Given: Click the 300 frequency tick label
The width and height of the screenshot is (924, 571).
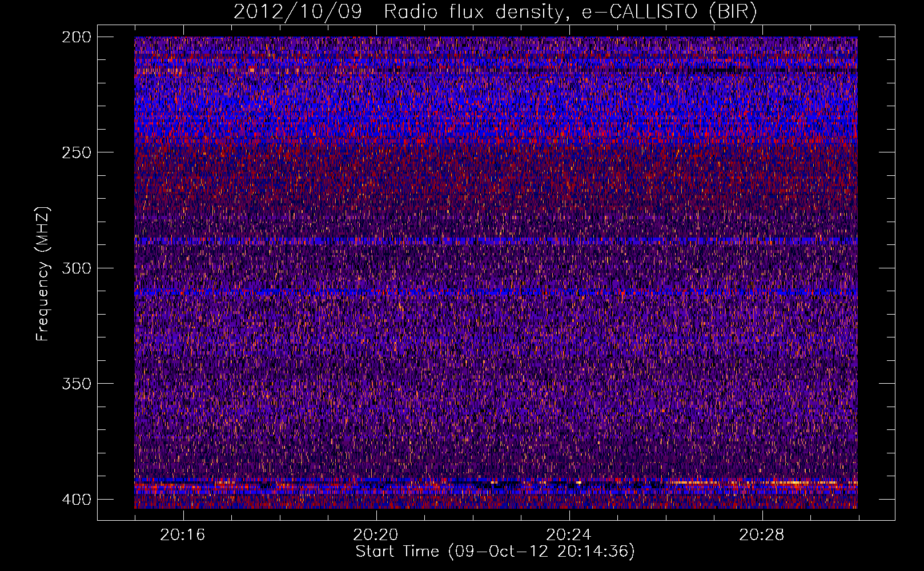Looking at the screenshot, I should tap(76, 268).
